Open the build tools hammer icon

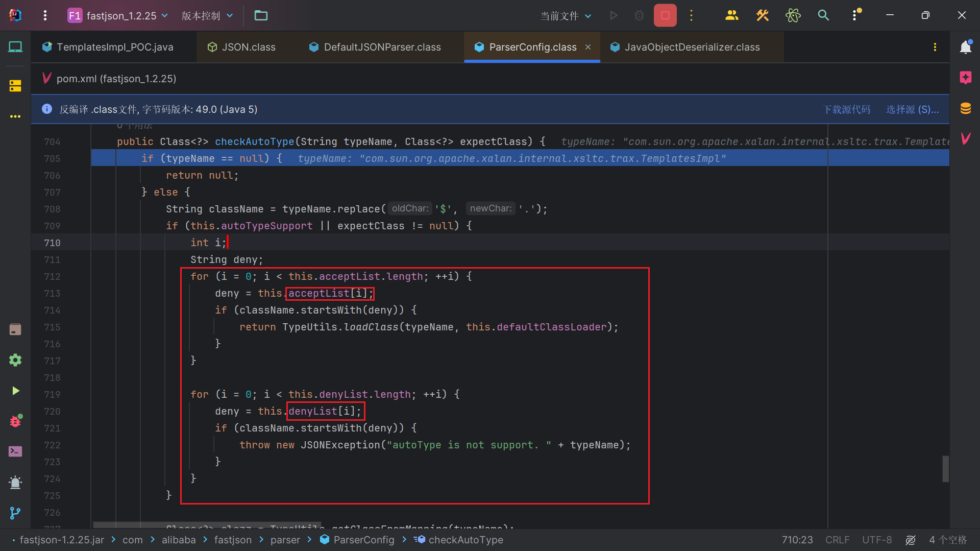tap(762, 15)
